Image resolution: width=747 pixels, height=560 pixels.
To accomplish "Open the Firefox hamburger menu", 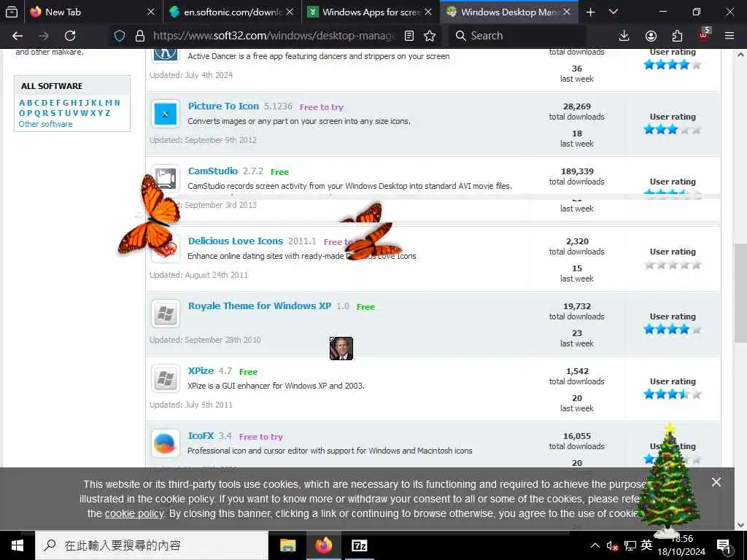I will coord(729,36).
